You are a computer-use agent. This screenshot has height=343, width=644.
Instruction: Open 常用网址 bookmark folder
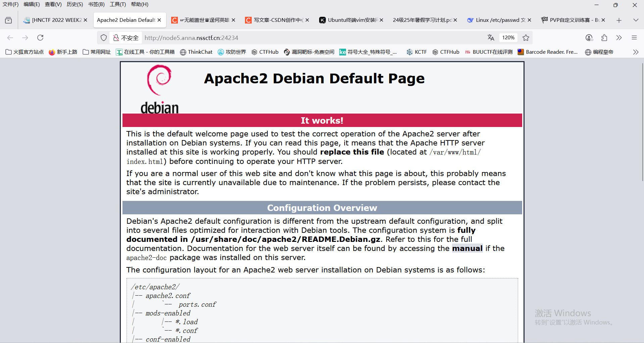(97, 52)
